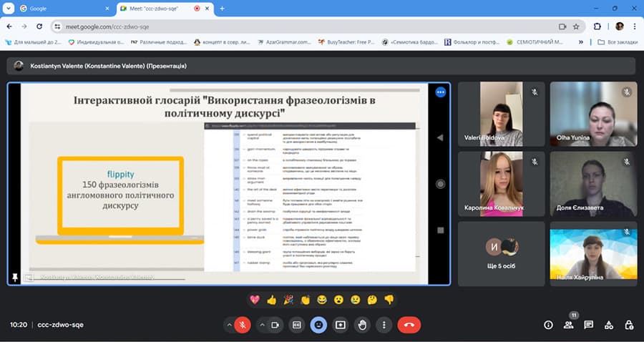644x342 pixels.
Task: Show the participants list icon
Action: coord(568,324)
